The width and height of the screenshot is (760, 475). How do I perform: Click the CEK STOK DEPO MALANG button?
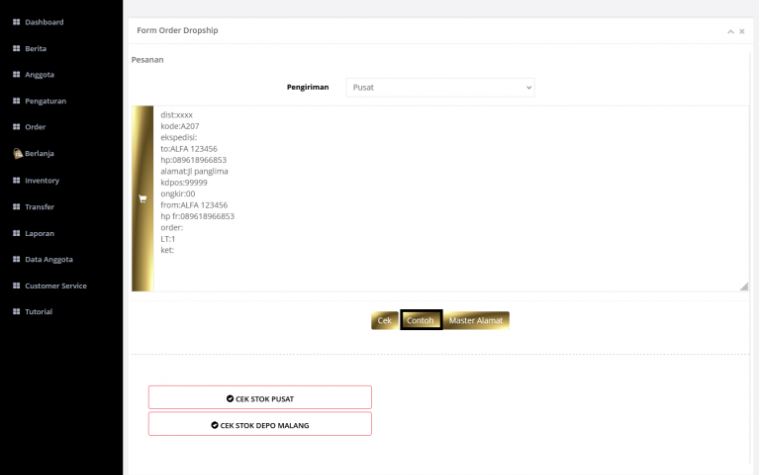260,424
